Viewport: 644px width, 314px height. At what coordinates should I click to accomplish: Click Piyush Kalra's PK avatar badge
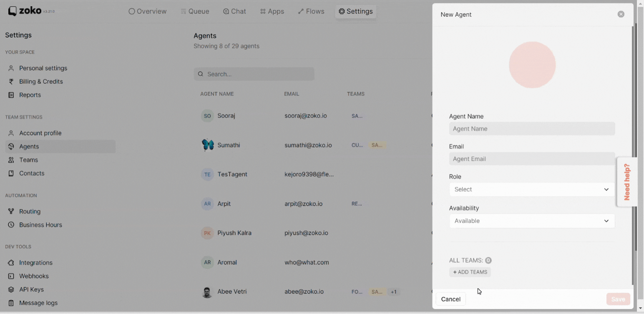pyautogui.click(x=207, y=233)
